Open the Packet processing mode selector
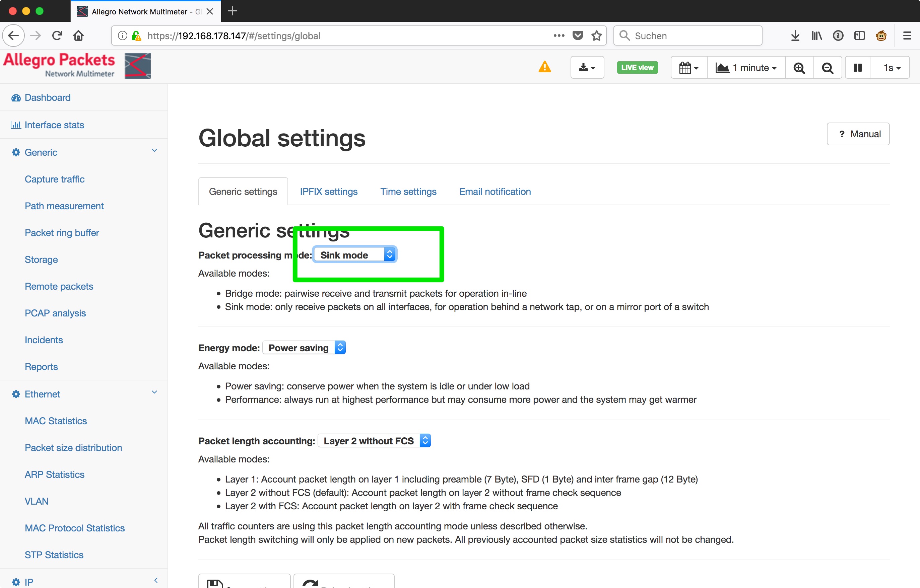The width and height of the screenshot is (920, 588). pyautogui.click(x=354, y=254)
